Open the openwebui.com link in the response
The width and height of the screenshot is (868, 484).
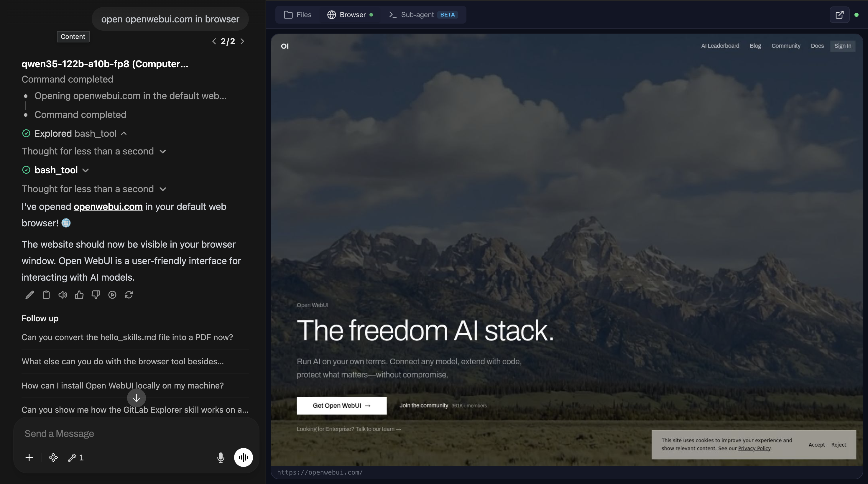pos(108,206)
